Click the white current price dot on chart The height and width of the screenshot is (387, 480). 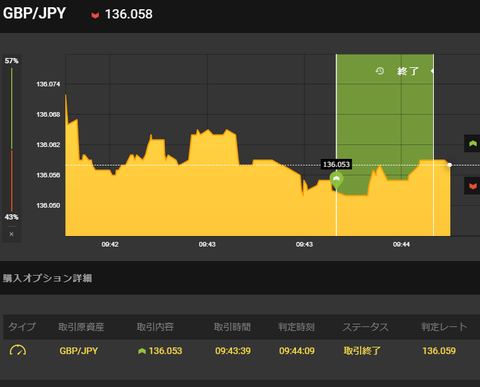click(x=450, y=165)
